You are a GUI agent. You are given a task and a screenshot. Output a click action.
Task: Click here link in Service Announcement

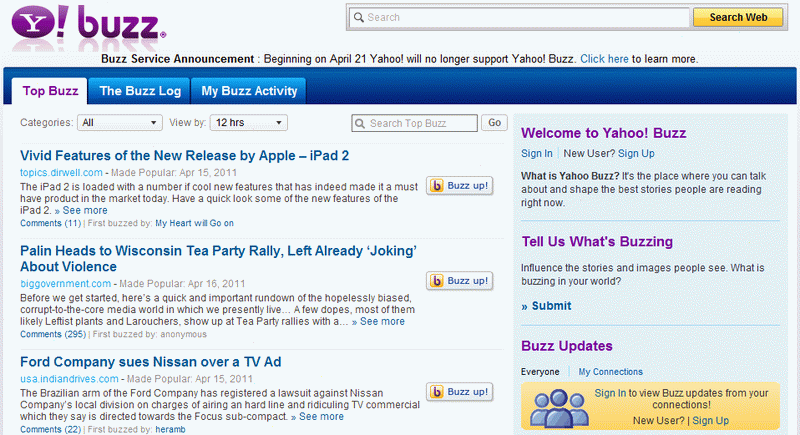click(604, 59)
